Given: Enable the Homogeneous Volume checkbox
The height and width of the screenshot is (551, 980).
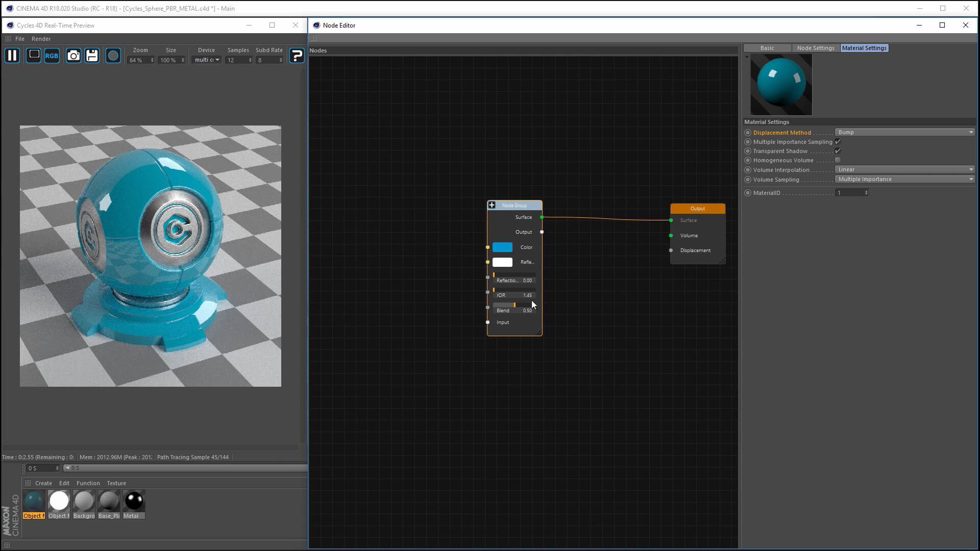Looking at the screenshot, I should (838, 160).
